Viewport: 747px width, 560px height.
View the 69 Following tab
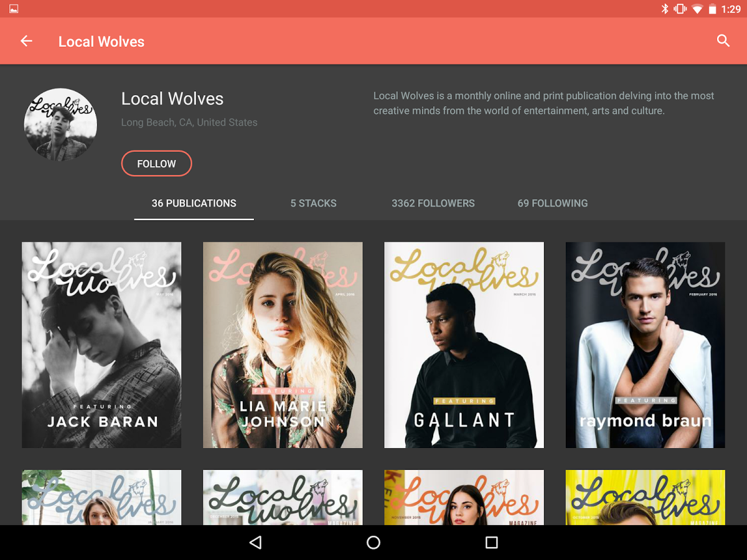coord(552,203)
